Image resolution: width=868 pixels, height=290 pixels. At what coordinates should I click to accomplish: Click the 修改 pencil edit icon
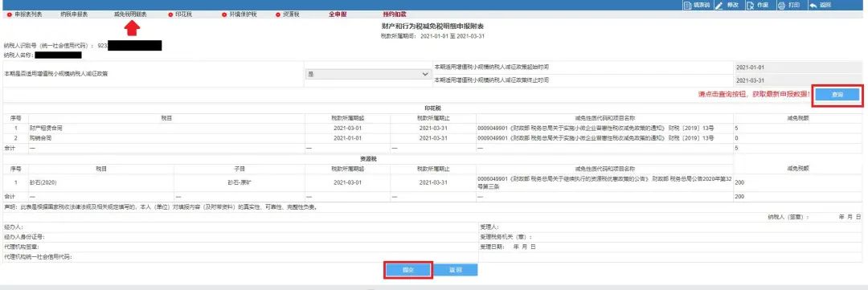(x=719, y=5)
